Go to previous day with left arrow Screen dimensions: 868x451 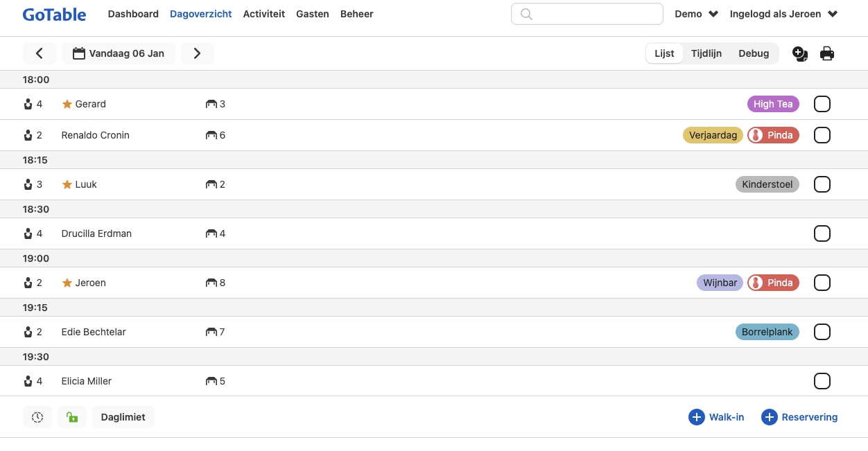[x=40, y=53]
